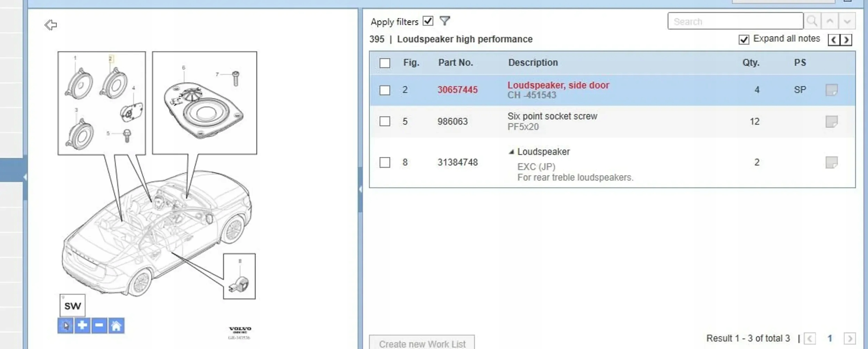Zoom out of the diagram with the minus button
The image size is (868, 349).
(99, 325)
